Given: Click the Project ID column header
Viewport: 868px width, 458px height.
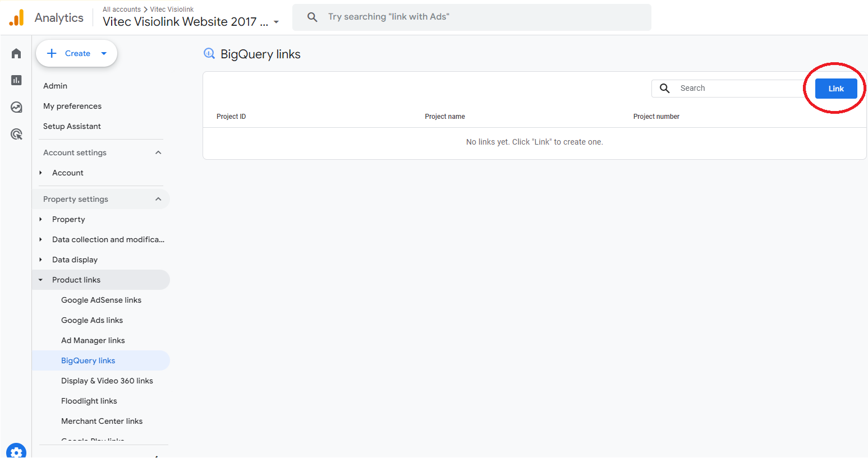Looking at the screenshot, I should (x=231, y=117).
